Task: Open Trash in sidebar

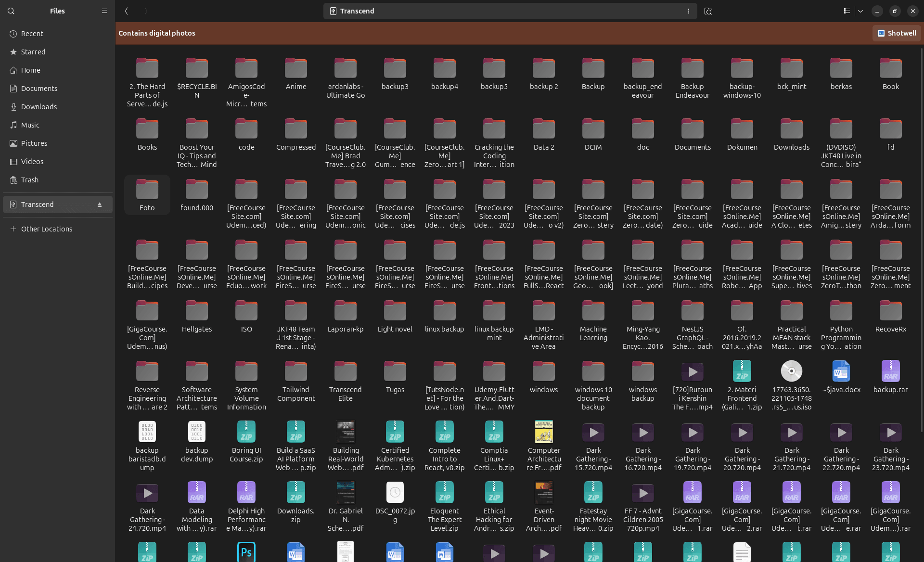Action: [x=58, y=180]
